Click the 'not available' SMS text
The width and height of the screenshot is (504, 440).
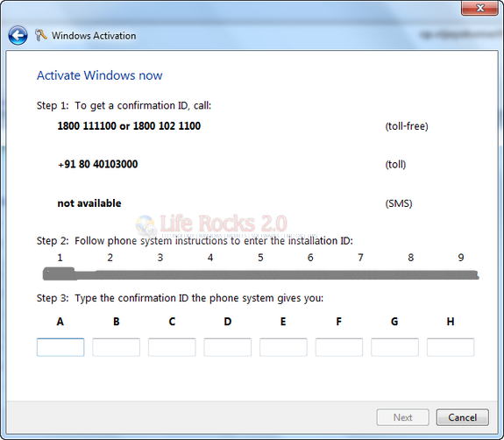pyautogui.click(x=89, y=203)
